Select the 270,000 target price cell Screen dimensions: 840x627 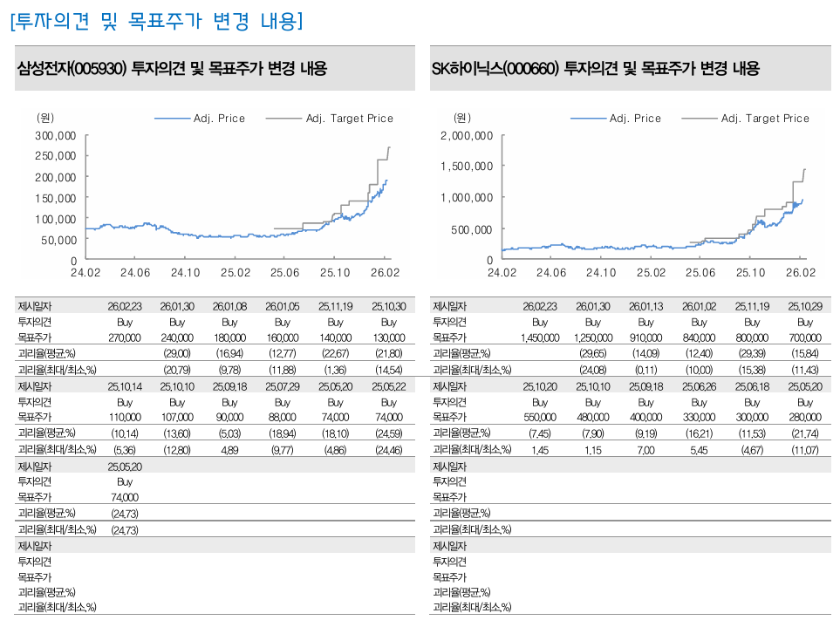click(x=124, y=337)
